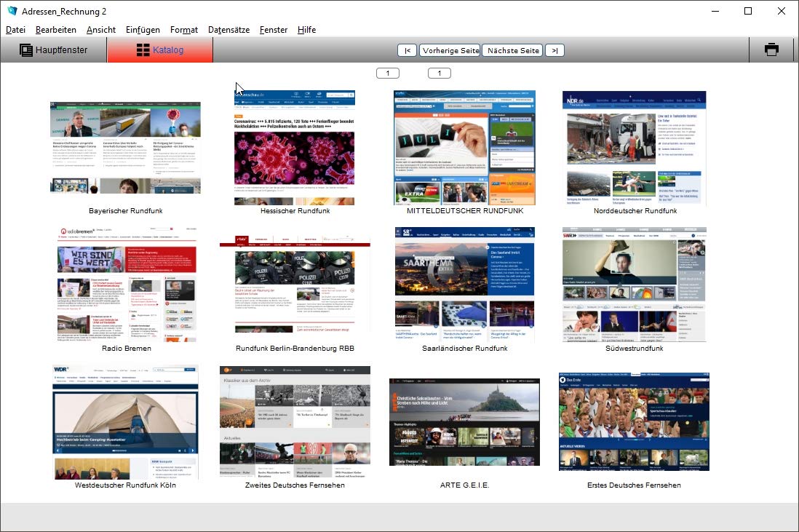
Task: Open the Datensätze menu
Action: pyautogui.click(x=228, y=30)
